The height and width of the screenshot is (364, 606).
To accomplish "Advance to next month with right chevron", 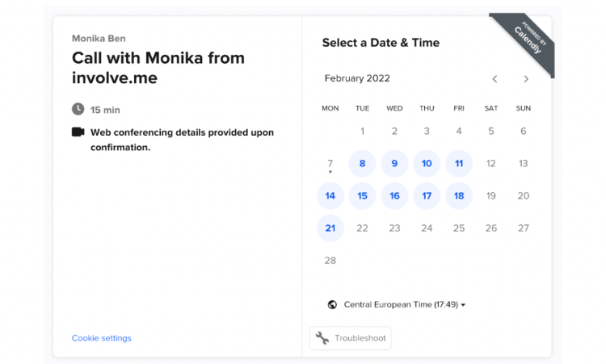I will [x=526, y=79].
